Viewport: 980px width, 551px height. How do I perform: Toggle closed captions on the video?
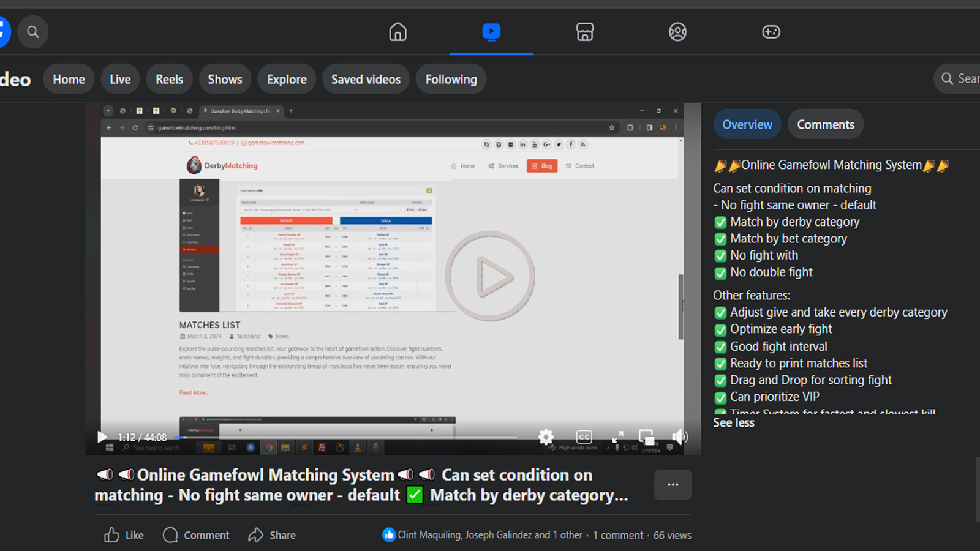point(584,437)
